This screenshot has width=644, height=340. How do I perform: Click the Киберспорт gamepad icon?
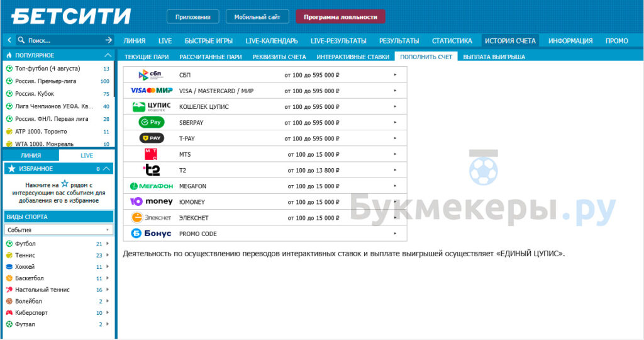click(9, 313)
